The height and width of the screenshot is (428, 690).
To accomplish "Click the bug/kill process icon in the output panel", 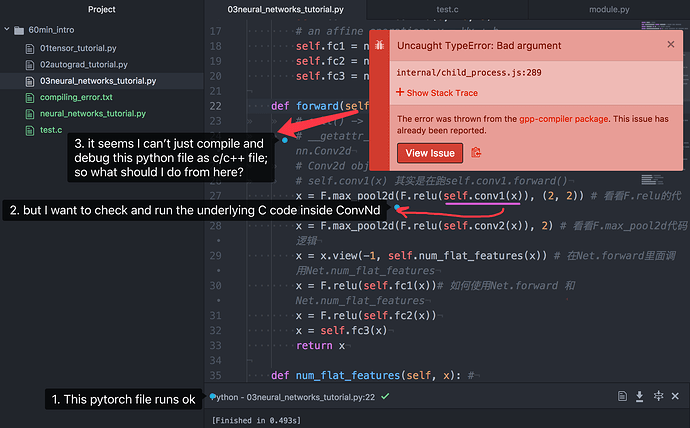I will pos(658,397).
